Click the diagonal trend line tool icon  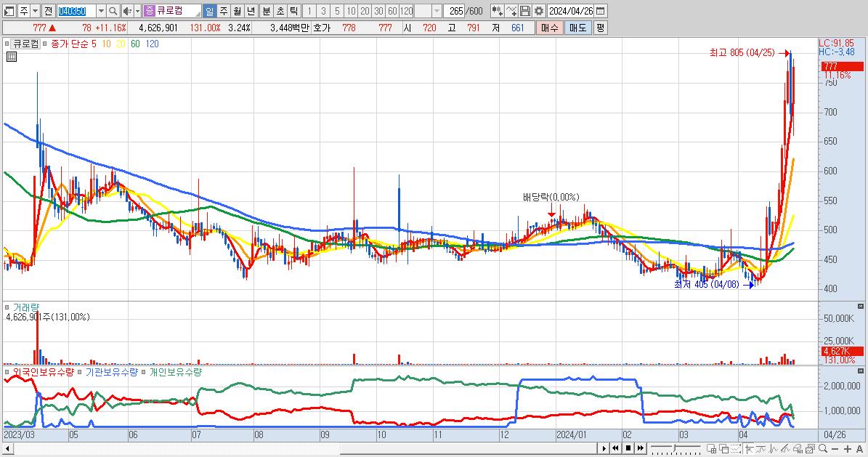coord(785,448)
